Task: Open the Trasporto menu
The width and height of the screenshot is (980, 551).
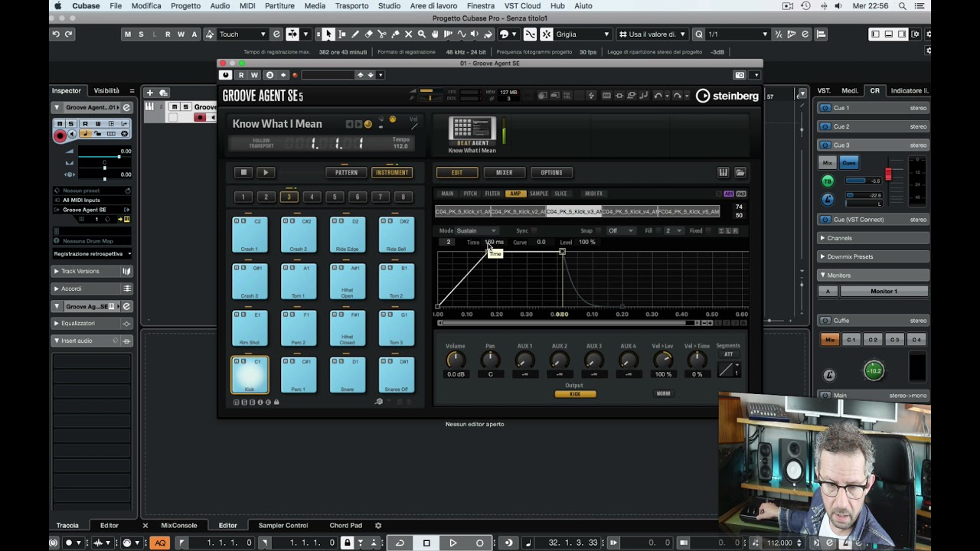Action: 352,6
